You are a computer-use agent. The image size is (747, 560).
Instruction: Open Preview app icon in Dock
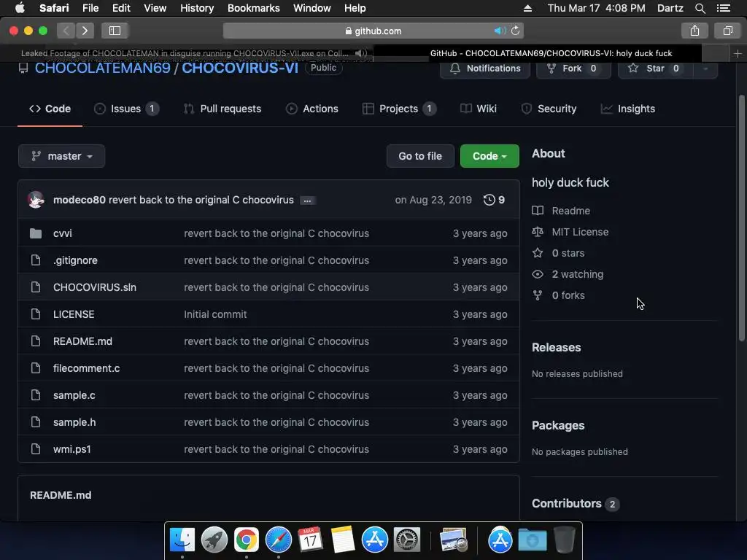[453, 540]
